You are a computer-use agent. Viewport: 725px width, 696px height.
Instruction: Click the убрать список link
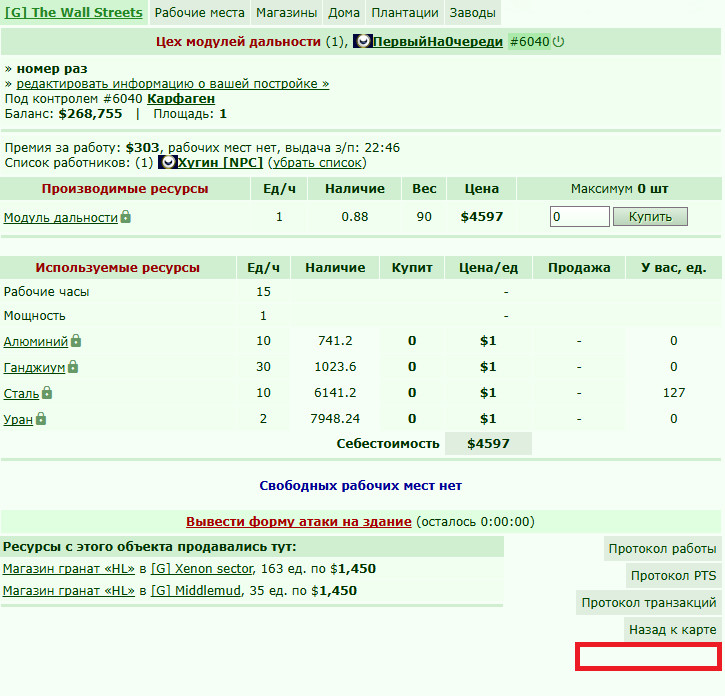click(x=317, y=163)
